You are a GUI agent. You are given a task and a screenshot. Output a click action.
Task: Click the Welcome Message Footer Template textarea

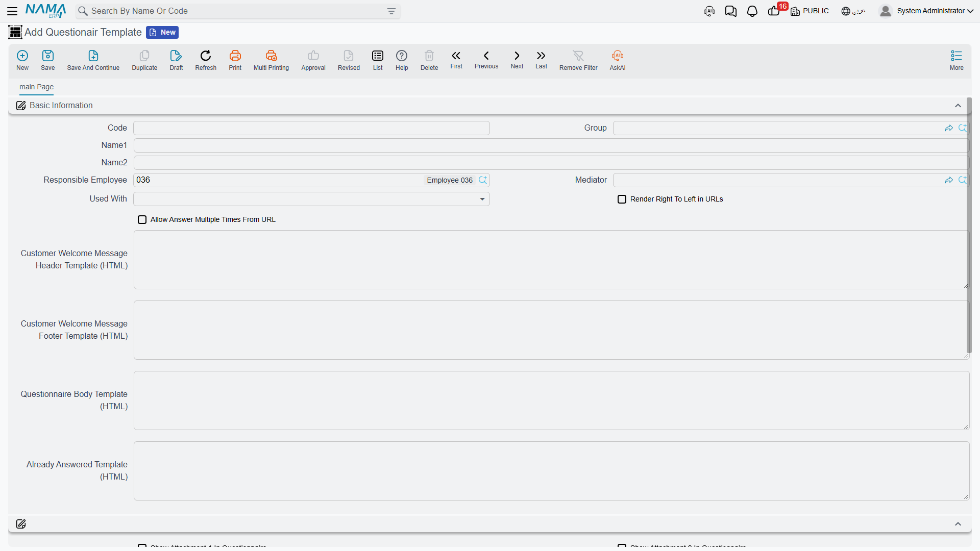(x=551, y=330)
